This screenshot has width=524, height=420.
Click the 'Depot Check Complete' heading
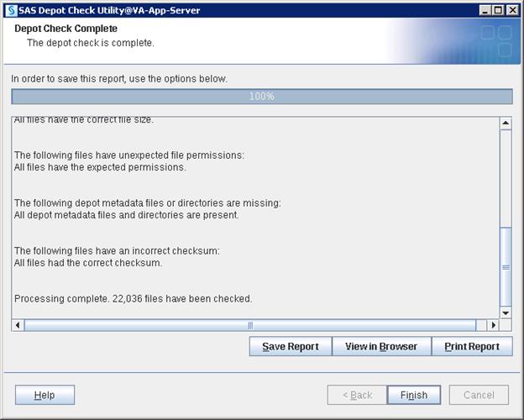(65, 29)
